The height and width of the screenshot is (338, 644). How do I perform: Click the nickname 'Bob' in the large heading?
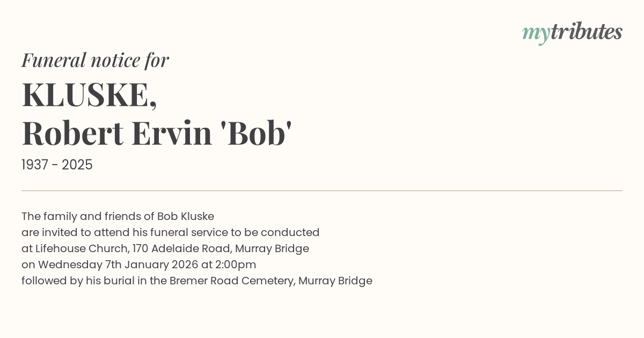click(x=257, y=134)
